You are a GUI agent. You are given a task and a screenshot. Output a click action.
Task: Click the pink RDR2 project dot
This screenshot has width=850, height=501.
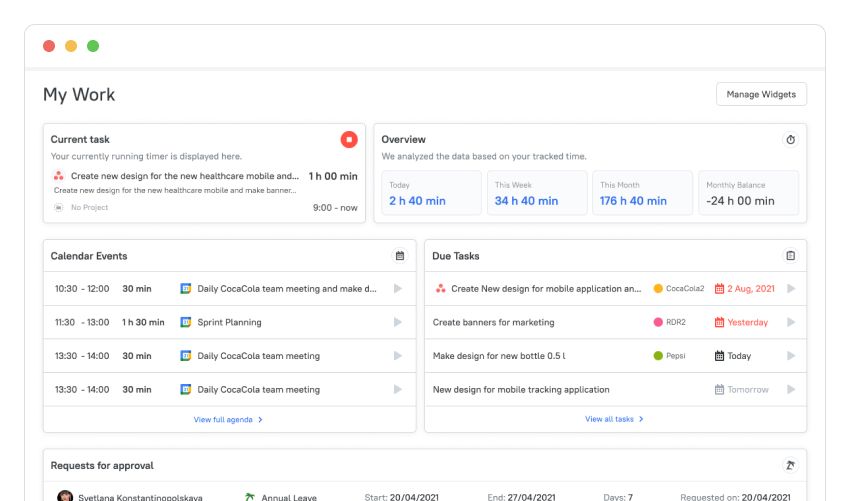click(658, 322)
